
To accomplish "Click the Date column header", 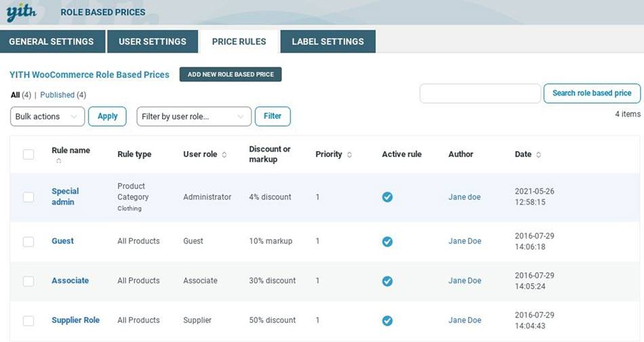I will (523, 154).
